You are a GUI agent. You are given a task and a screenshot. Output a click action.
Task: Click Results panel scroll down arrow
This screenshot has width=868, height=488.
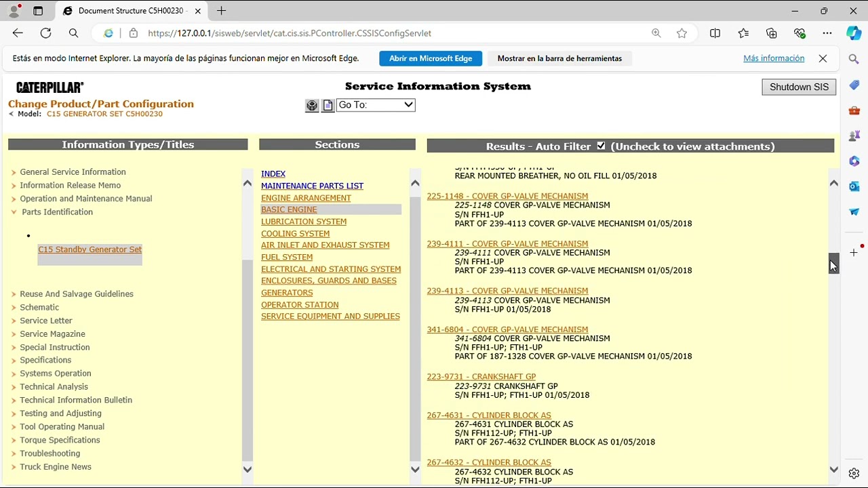point(834,469)
